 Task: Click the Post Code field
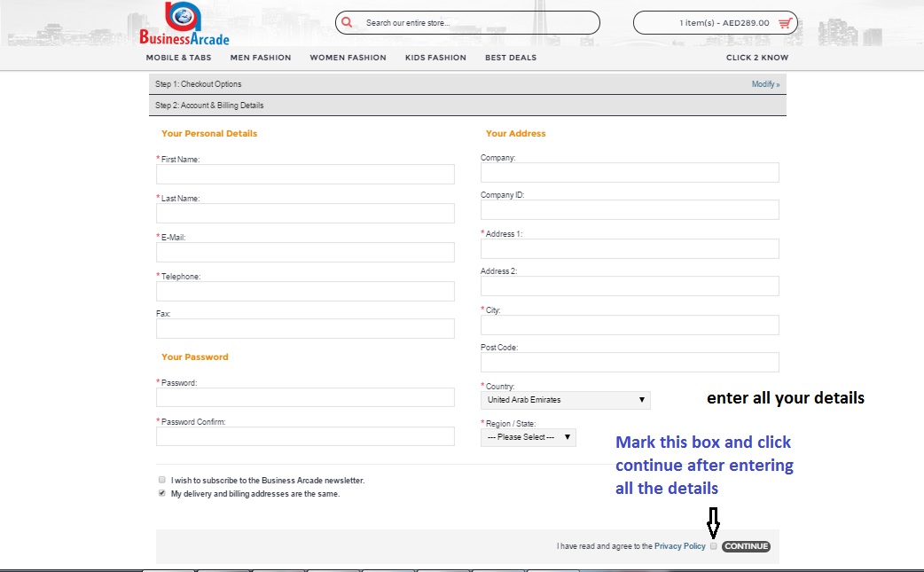[x=630, y=363]
